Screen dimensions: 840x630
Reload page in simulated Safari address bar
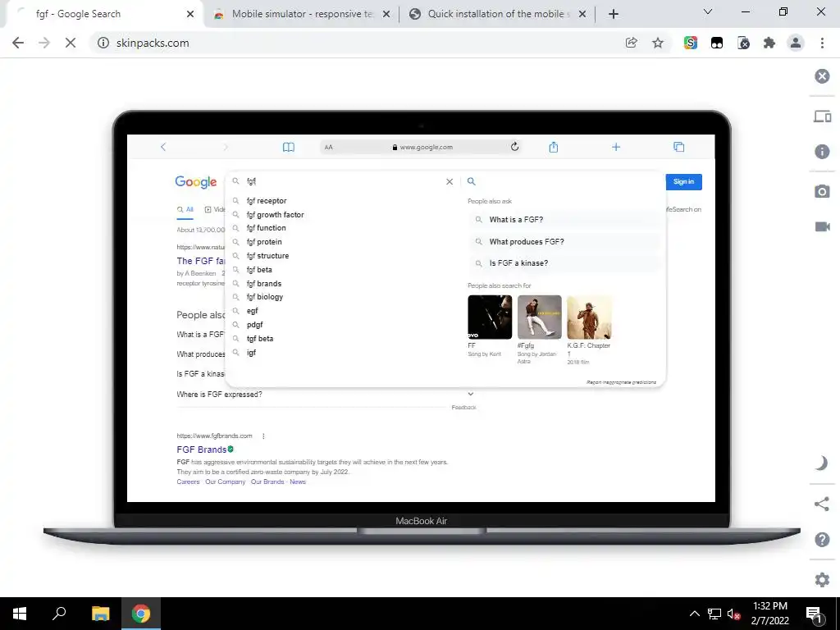click(514, 147)
